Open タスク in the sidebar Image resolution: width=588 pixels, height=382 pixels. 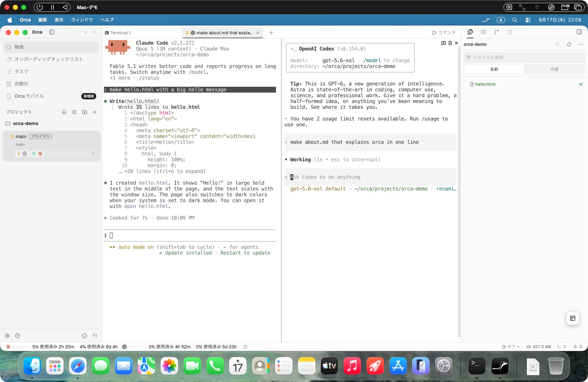coord(51,71)
